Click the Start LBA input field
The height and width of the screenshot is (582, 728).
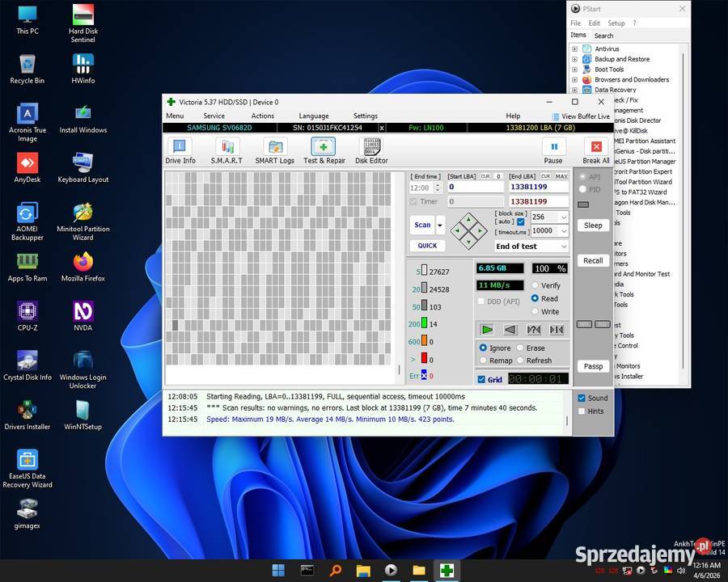[475, 187]
